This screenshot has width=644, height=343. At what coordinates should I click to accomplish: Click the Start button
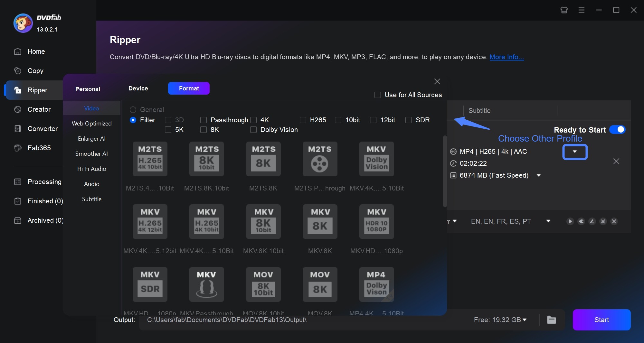click(x=601, y=320)
